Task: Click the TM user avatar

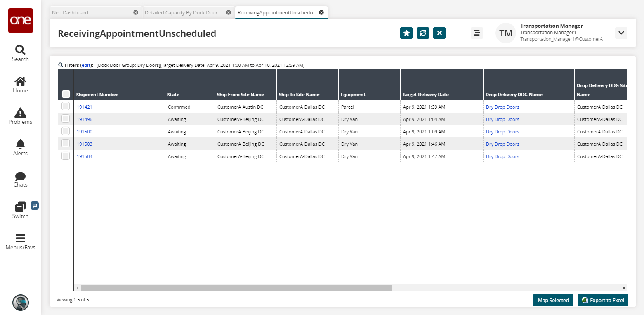Action: (506, 33)
